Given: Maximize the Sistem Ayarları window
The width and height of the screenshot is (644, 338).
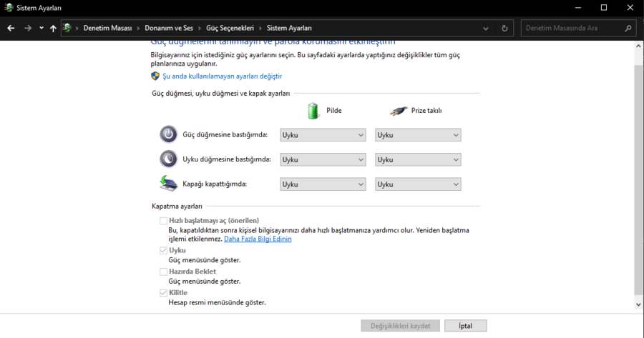Looking at the screenshot, I should pos(604,8).
